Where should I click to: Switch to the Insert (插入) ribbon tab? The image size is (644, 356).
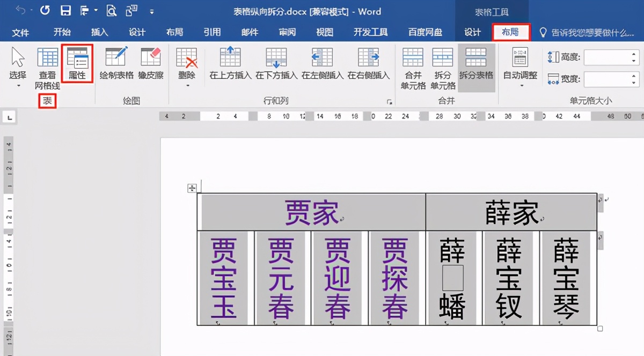99,33
